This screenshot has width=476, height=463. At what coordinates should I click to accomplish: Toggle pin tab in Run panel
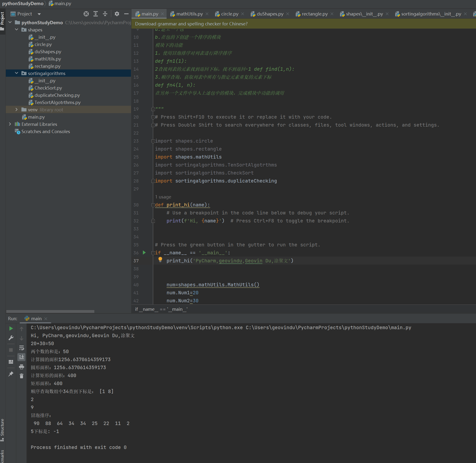11,373
